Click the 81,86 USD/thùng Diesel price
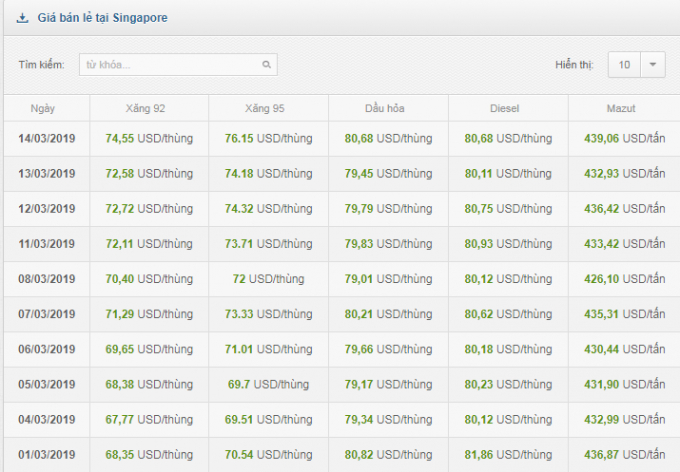 tap(508, 454)
